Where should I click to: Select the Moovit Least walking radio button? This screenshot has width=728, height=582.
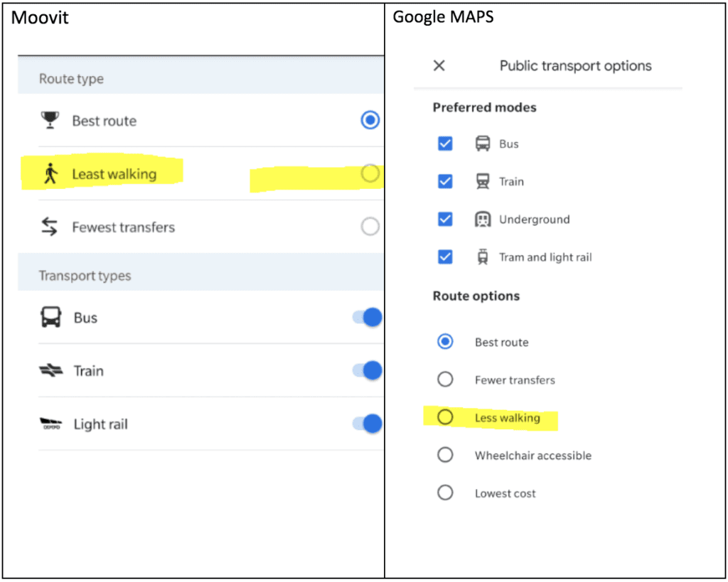(x=370, y=173)
